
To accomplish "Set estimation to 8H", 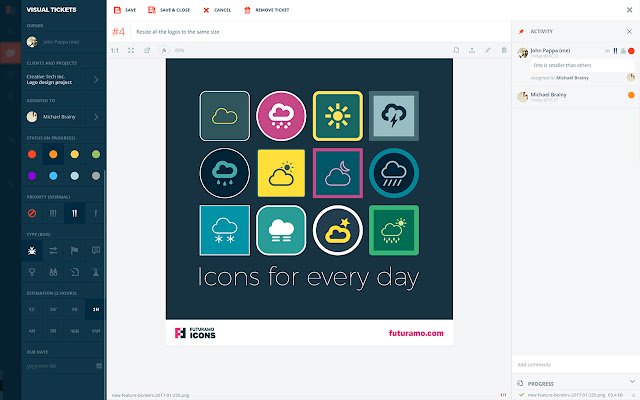I will click(53, 331).
